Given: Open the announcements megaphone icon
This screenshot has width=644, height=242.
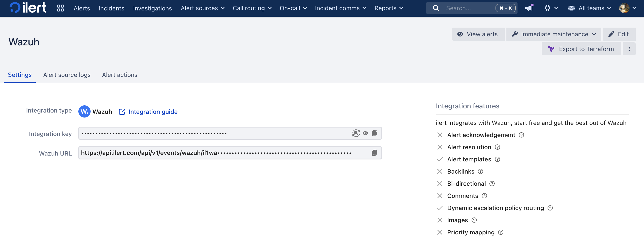Looking at the screenshot, I should point(529,8).
